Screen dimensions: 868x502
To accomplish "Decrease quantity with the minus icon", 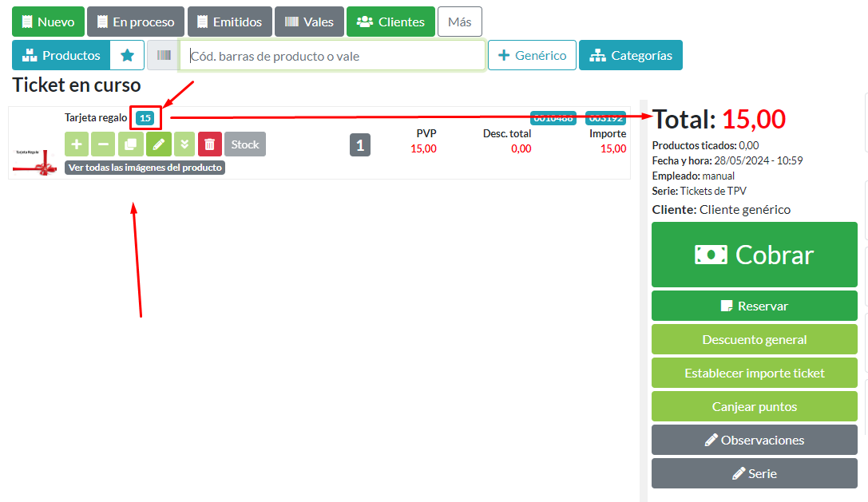I will click(x=103, y=144).
